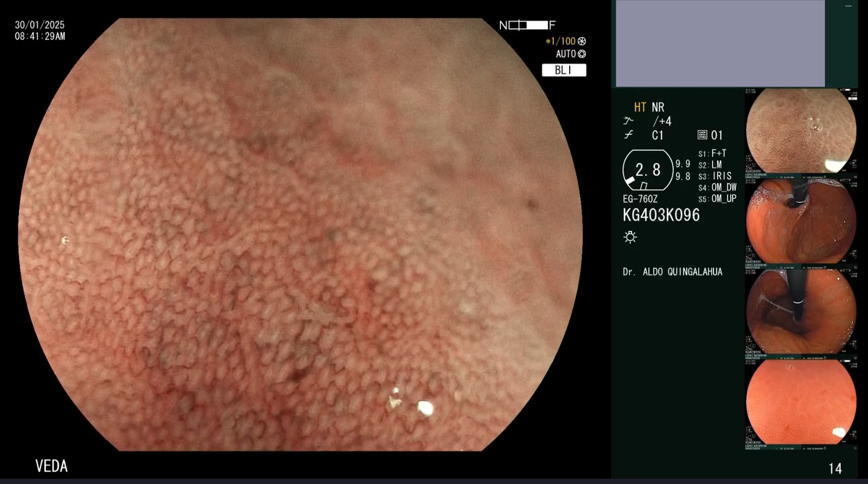The height and width of the screenshot is (484, 868).
Task: Click the light source lamp icon
Action: pos(630,237)
